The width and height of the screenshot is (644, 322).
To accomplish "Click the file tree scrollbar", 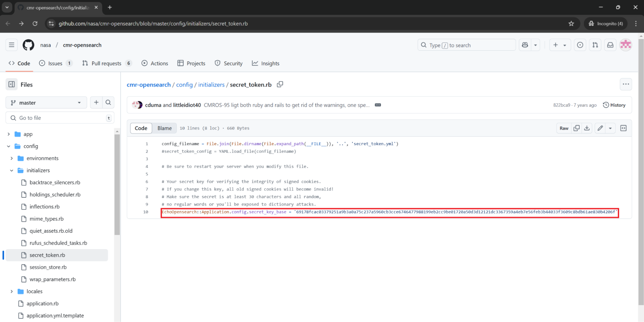I will 117,184.
